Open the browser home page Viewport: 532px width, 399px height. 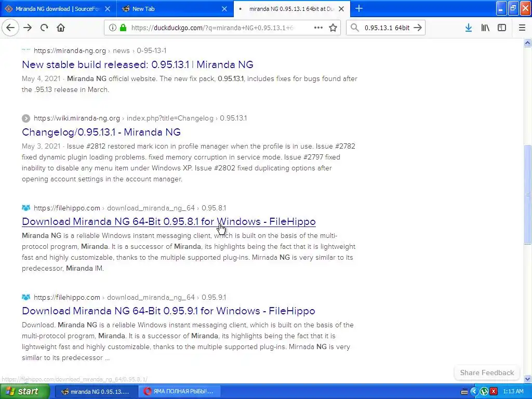pos(61,28)
